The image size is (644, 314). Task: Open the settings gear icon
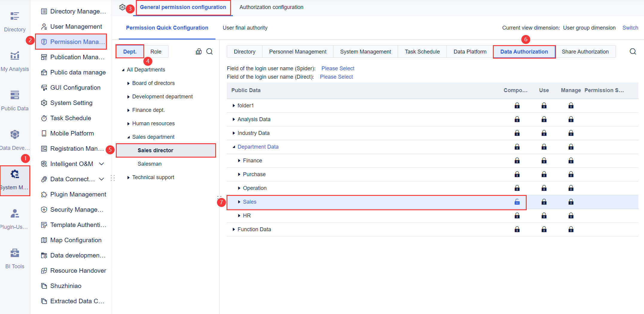click(122, 7)
